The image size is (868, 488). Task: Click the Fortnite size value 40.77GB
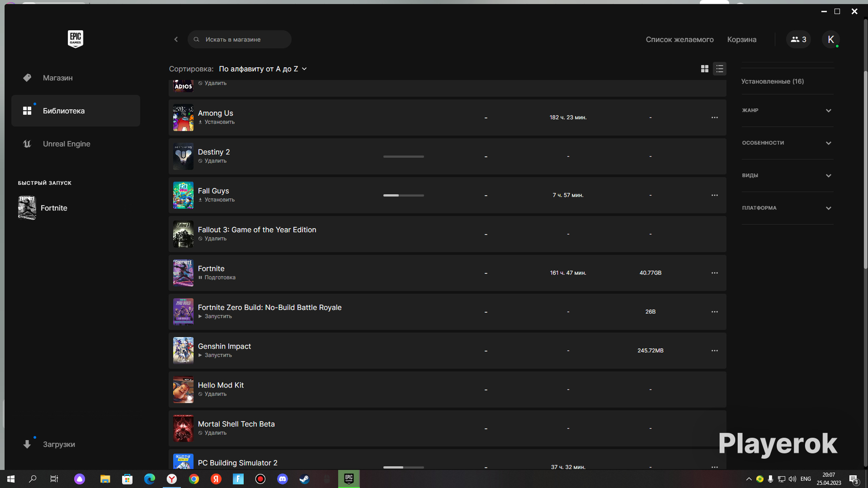[x=650, y=273]
